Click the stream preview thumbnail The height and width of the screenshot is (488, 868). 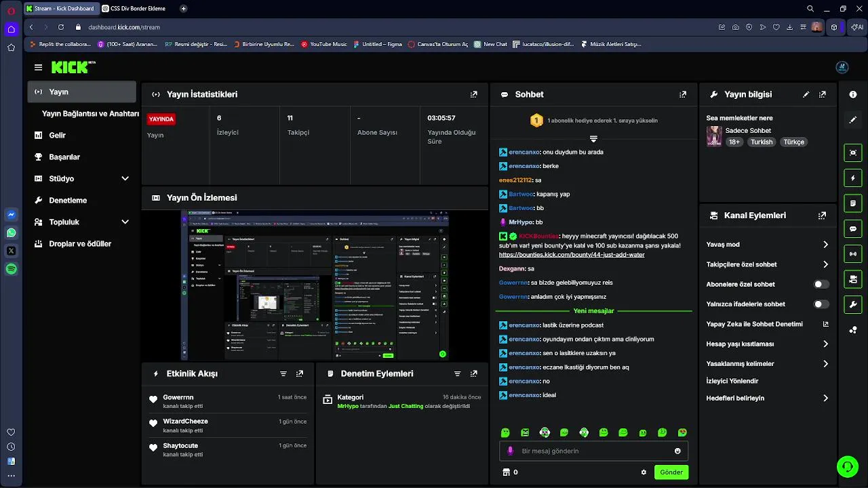(315, 285)
